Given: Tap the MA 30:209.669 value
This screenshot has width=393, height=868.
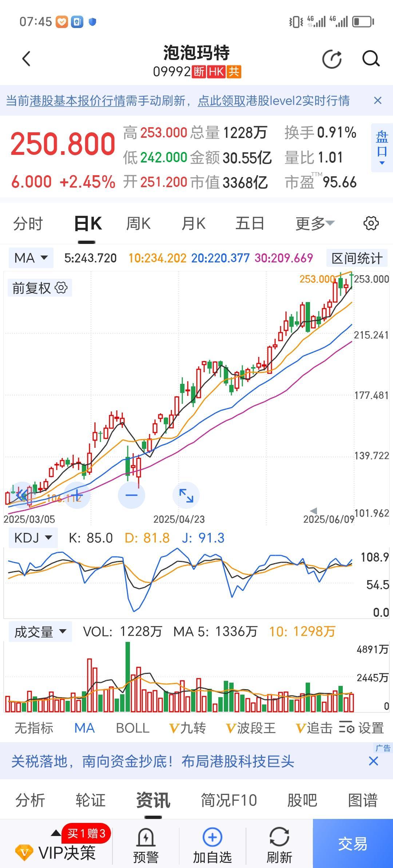Looking at the screenshot, I should tap(284, 258).
